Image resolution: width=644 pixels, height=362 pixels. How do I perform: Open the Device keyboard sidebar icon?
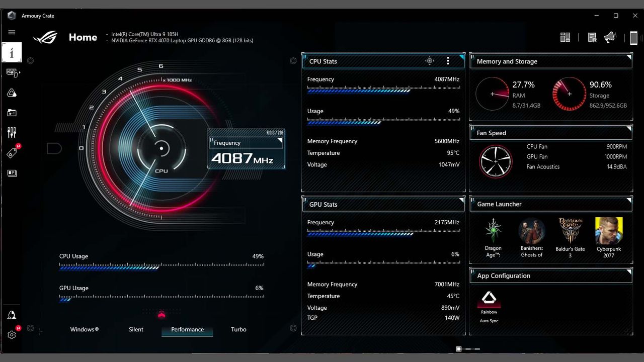pos(12,73)
